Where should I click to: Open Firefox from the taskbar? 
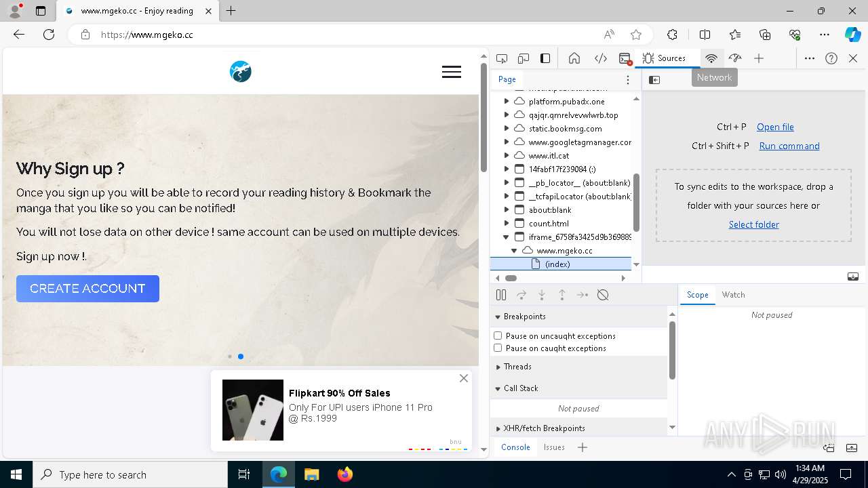pos(345,474)
